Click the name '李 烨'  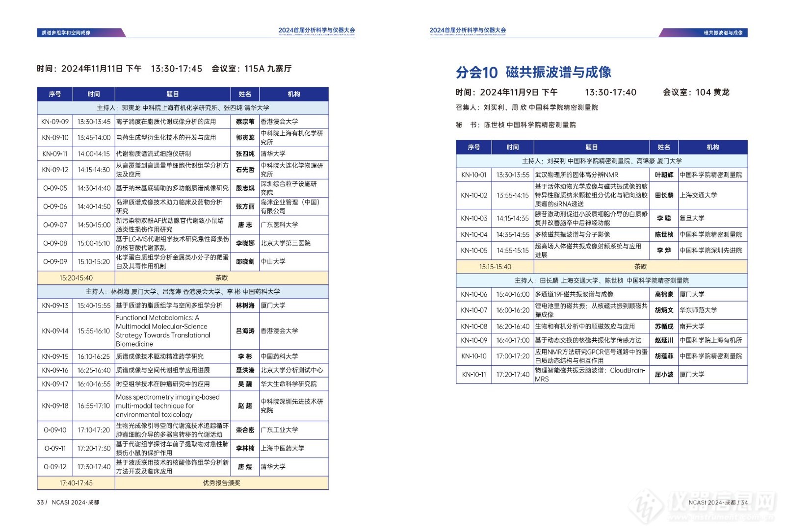point(664,251)
